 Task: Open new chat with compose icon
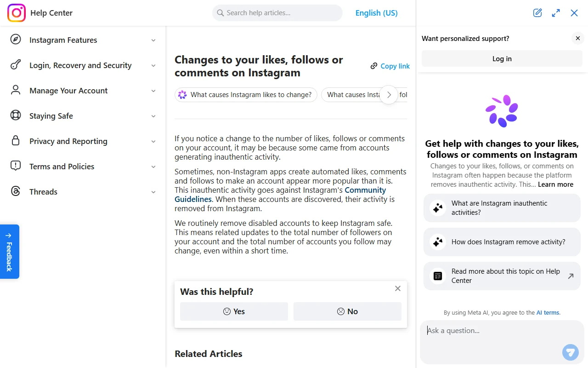[x=537, y=13]
